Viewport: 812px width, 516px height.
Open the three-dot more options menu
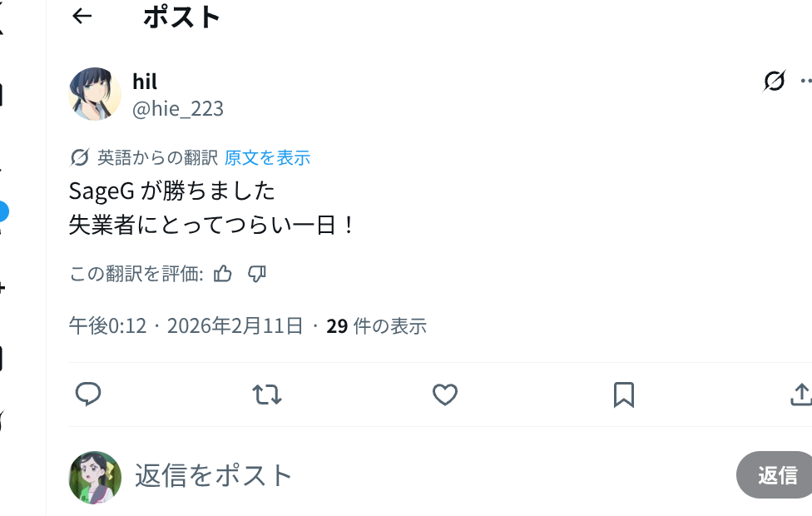(x=806, y=81)
